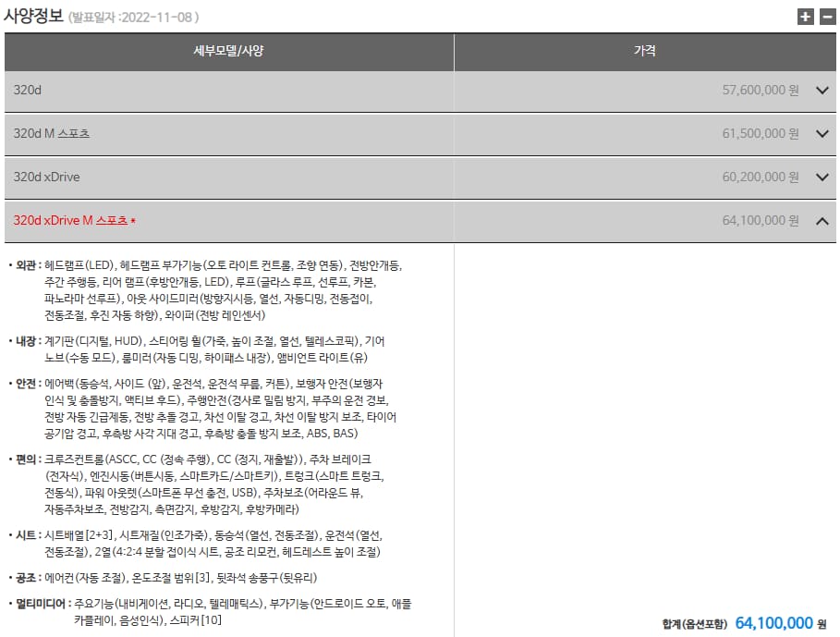Viewport: 840px width, 637px height.
Task: Click the 60,200,000 원 price
Action: point(761,177)
